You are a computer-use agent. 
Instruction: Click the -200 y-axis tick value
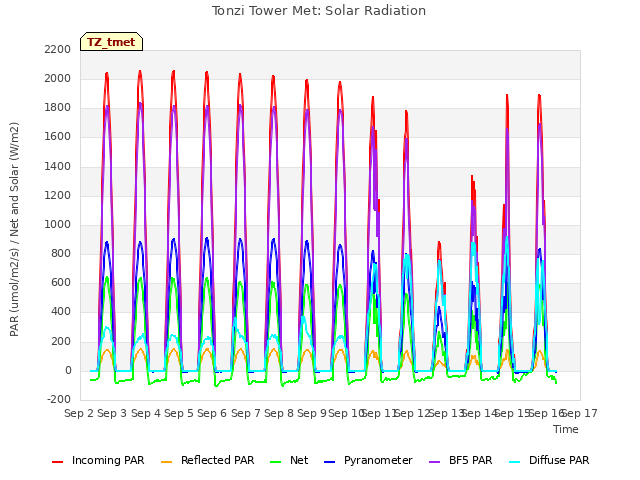point(59,399)
